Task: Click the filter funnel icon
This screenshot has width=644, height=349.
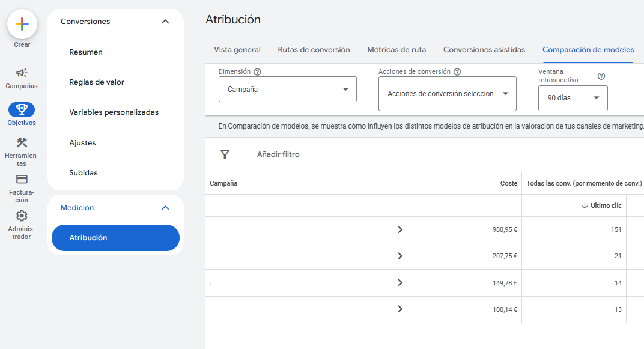Action: pyautogui.click(x=225, y=154)
